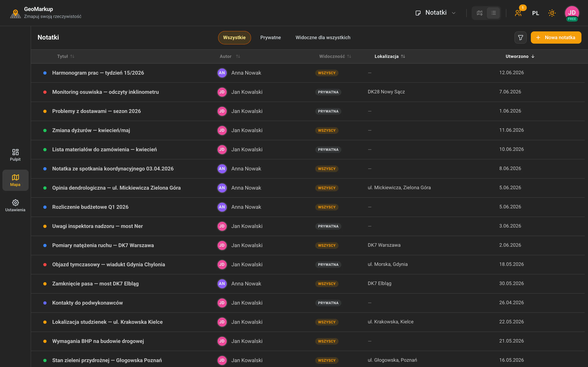Open Pulpit dashboard in sidebar
Viewport: 588px width, 367px height.
(15, 155)
